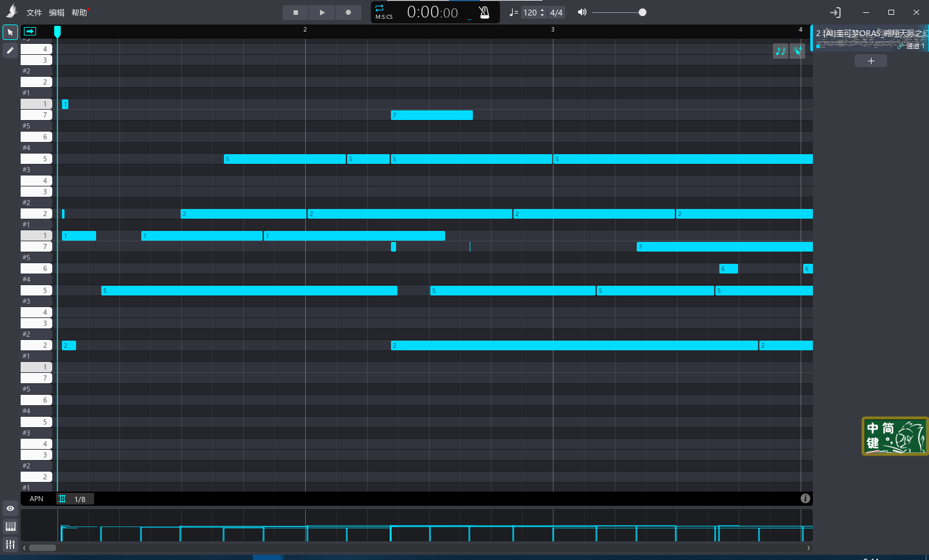The width and height of the screenshot is (929, 560).
Task: Increase tempo with the up stepper arrow
Action: pos(543,9)
